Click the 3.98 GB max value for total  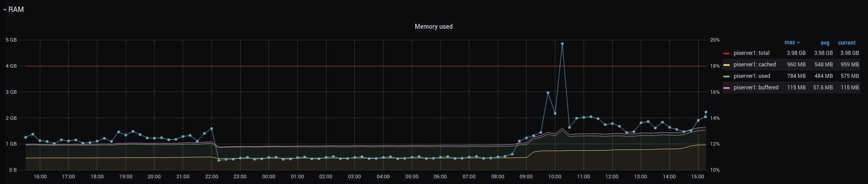pyautogui.click(x=796, y=53)
